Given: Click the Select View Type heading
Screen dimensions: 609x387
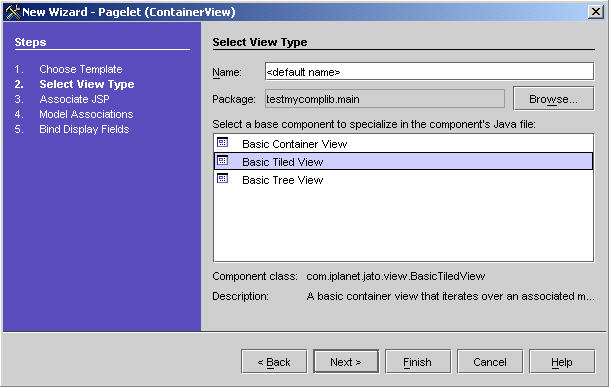Looking at the screenshot, I should (260, 42).
